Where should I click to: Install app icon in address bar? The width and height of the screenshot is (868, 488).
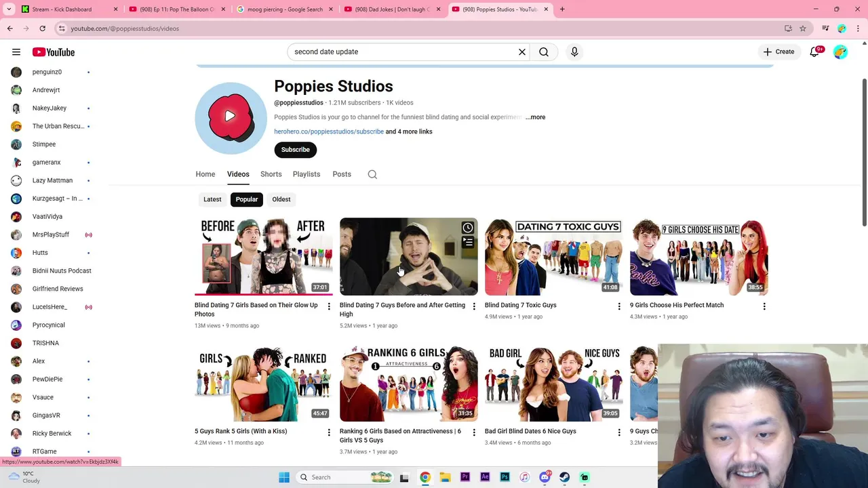click(788, 28)
